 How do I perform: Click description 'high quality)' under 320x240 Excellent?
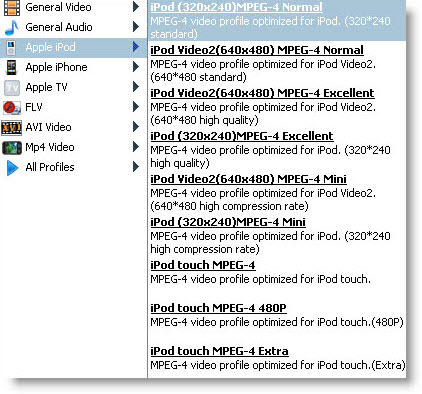tap(180, 163)
